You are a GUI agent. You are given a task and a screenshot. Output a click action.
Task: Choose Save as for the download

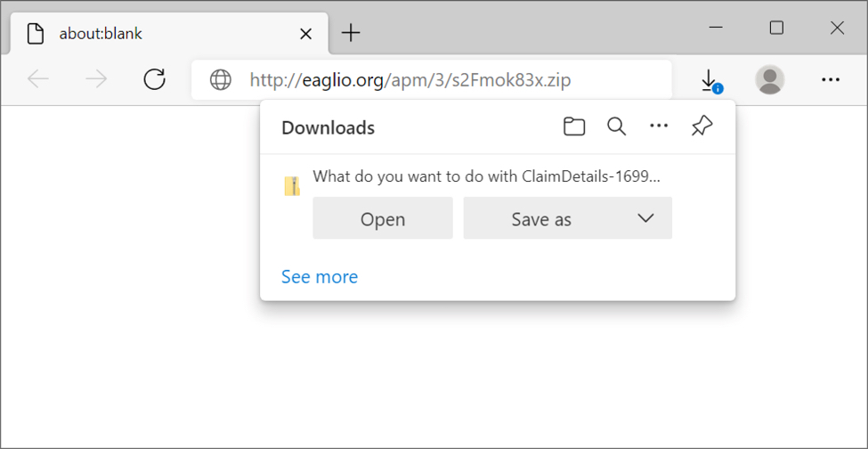(x=540, y=219)
